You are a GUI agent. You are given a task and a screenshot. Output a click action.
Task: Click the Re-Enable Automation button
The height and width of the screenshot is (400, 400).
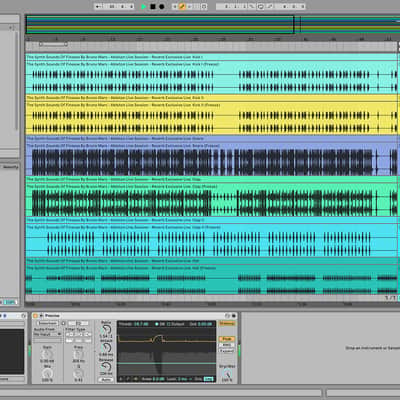[190, 6]
